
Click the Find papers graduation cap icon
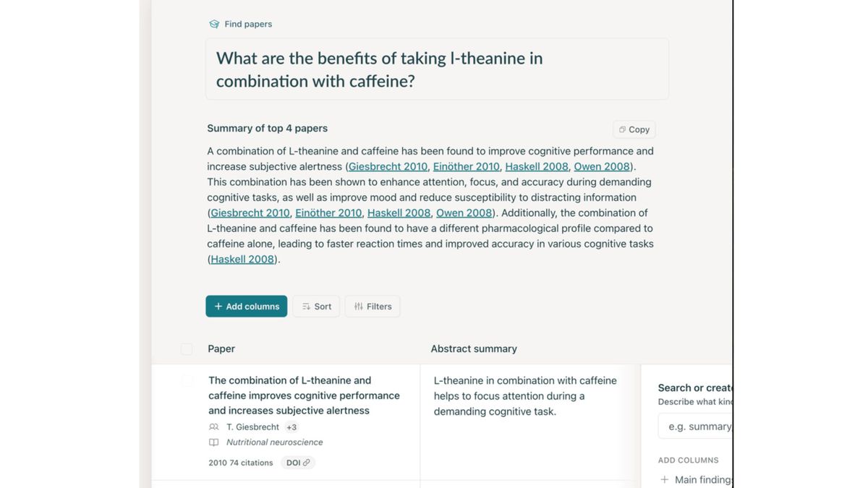tap(214, 24)
